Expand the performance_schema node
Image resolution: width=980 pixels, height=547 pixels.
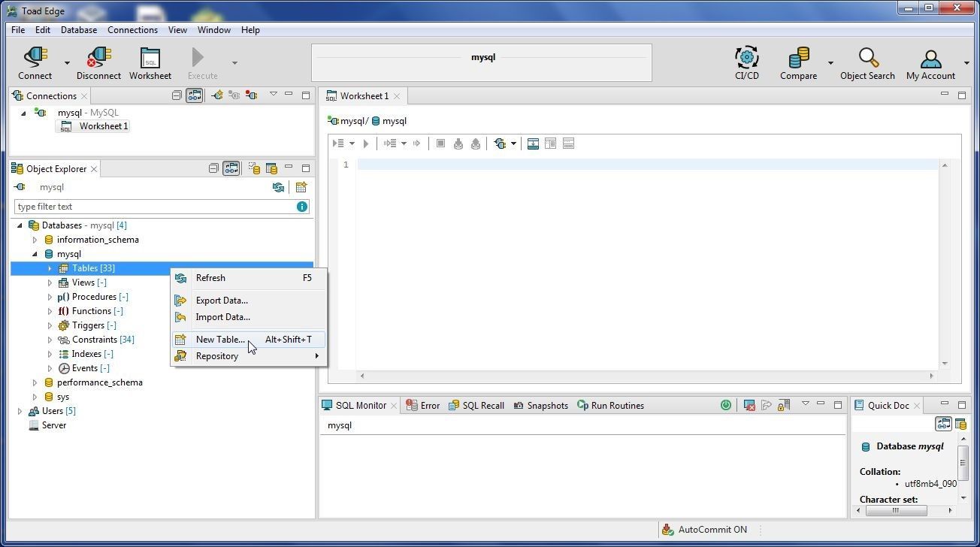pos(35,382)
